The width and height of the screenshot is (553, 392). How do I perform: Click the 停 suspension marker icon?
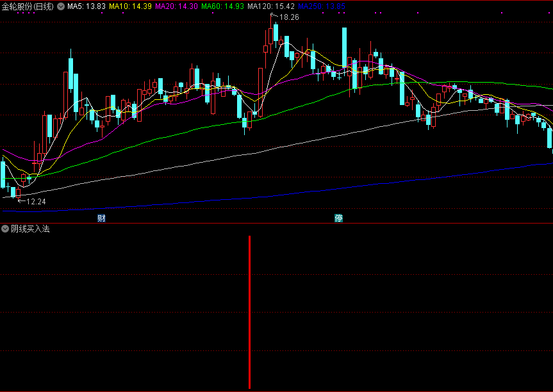[338, 218]
